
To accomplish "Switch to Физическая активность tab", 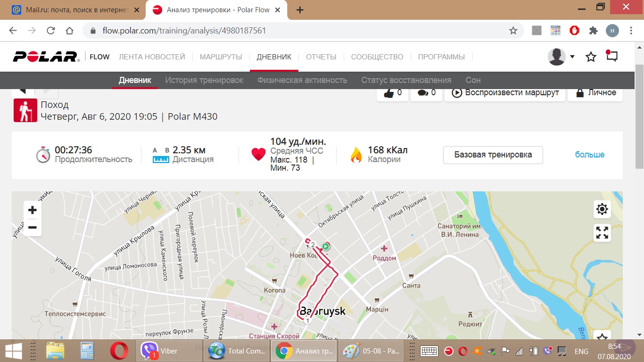I will 302,80.
